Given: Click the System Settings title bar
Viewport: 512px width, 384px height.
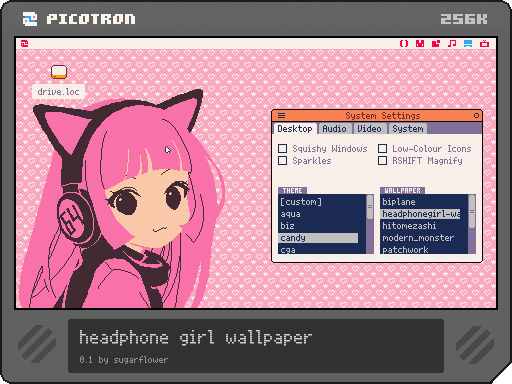Looking at the screenshot, I should tap(377, 116).
